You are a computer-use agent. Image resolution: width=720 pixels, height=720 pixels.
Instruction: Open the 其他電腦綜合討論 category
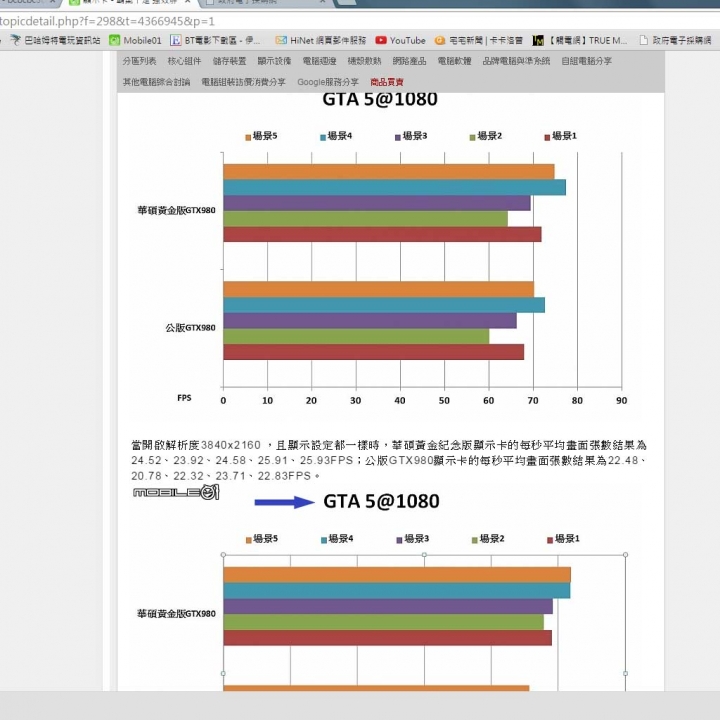tap(156, 82)
